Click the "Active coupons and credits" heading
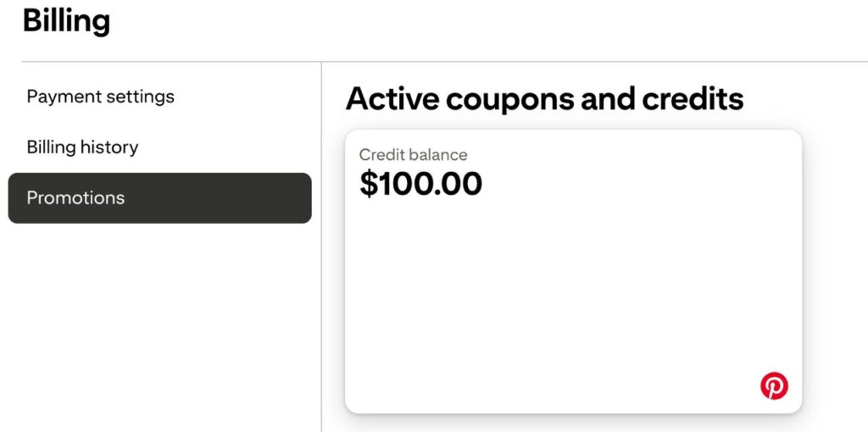The image size is (868, 432). point(544,99)
